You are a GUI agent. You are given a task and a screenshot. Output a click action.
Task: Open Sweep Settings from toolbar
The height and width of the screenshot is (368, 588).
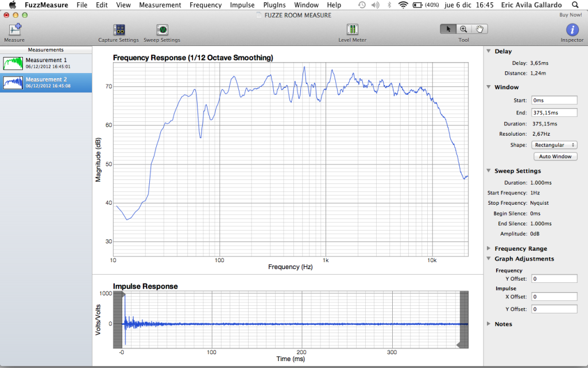point(162,29)
